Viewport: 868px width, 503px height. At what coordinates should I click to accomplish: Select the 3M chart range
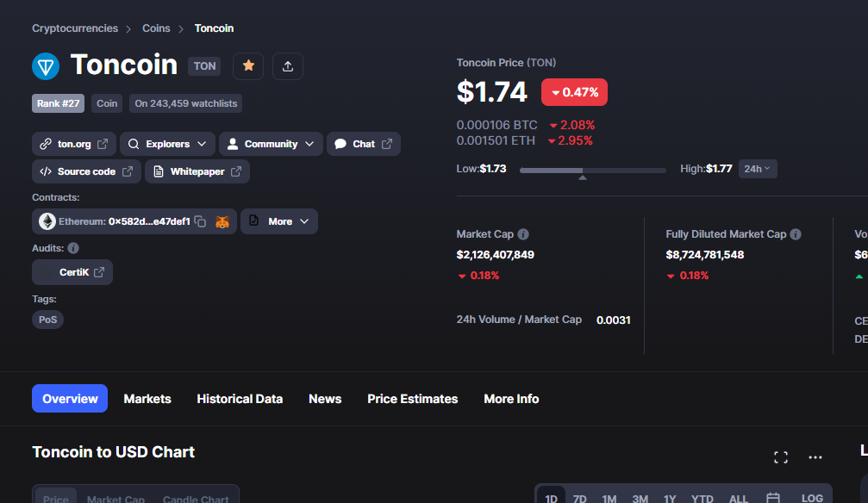click(640, 499)
